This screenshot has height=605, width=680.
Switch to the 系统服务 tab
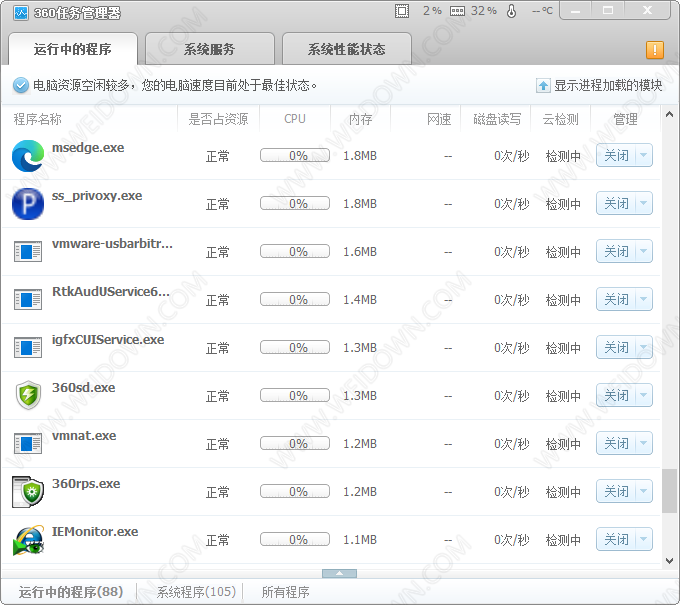tap(209, 49)
